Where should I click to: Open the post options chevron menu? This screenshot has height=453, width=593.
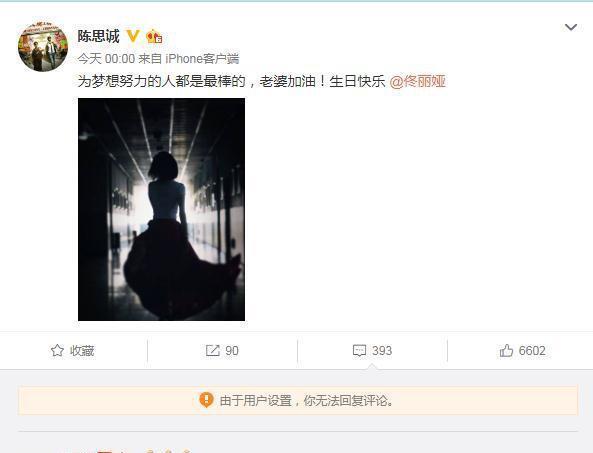(x=570, y=27)
